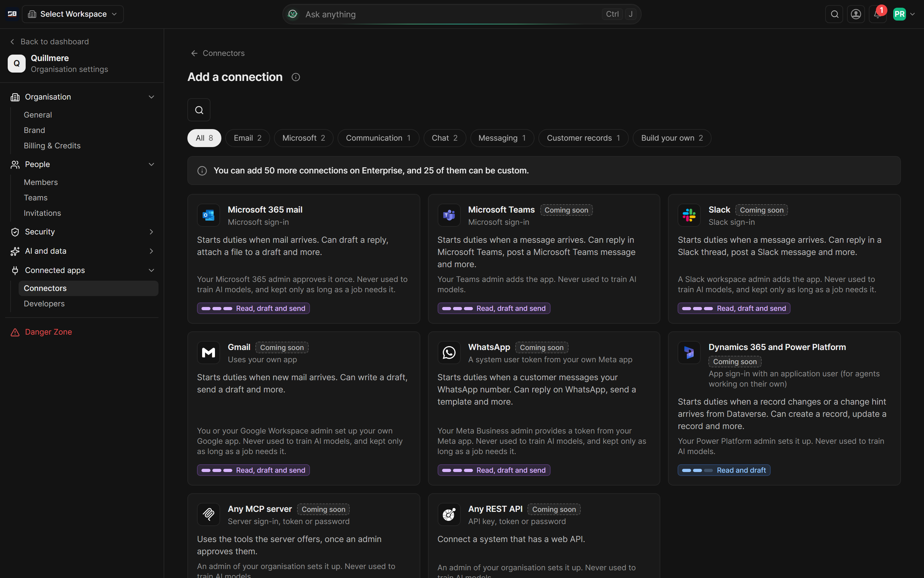The image size is (924, 578).
Task: Click the Ask anything input field
Action: [x=462, y=14]
